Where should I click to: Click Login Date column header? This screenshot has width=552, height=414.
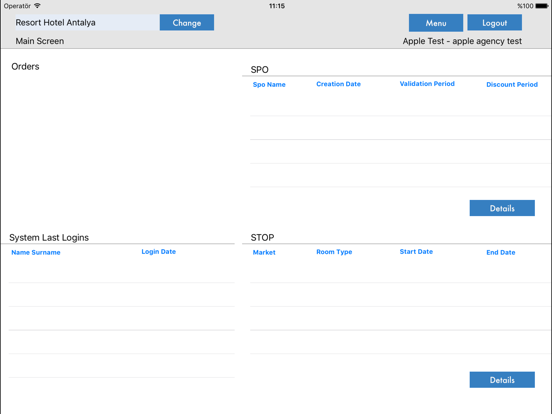tap(158, 252)
